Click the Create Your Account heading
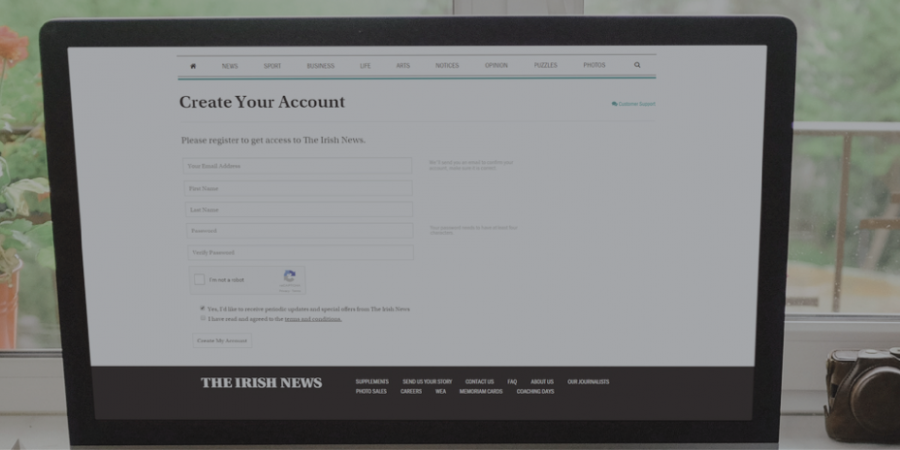 pos(262,102)
